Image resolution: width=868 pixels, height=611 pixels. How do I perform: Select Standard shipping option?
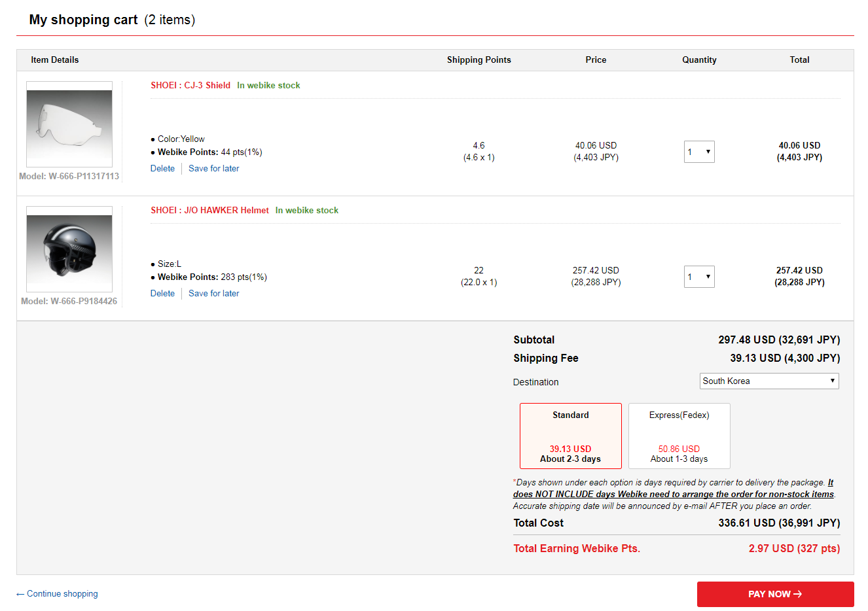(570, 436)
